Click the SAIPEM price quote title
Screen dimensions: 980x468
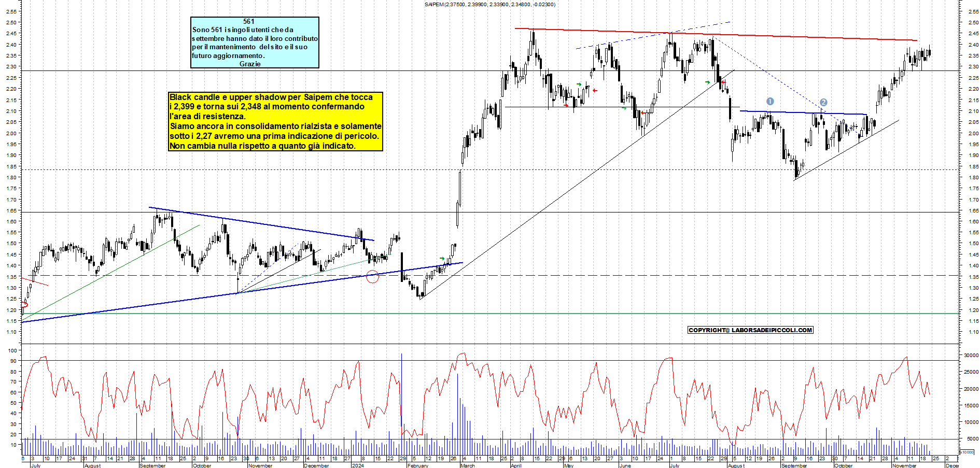[489, 5]
